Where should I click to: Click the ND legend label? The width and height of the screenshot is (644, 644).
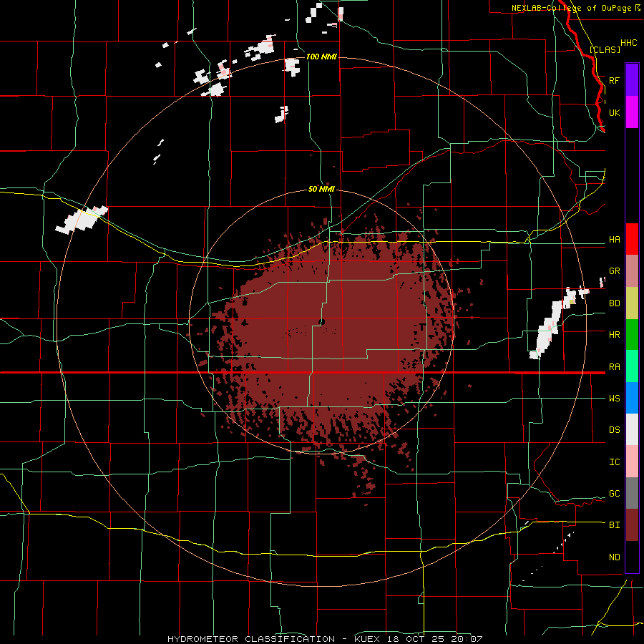click(x=614, y=557)
